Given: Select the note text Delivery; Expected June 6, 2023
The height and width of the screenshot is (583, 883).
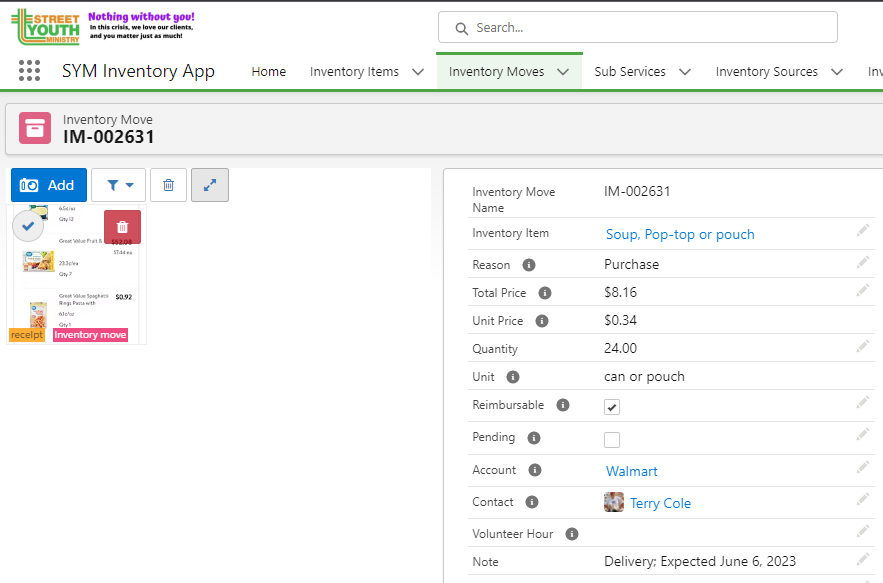Looking at the screenshot, I should point(700,562).
